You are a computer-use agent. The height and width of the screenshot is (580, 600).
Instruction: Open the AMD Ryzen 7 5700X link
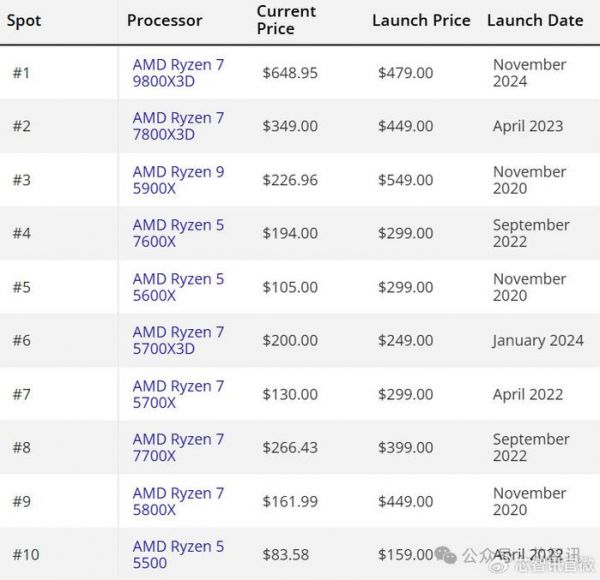(178, 394)
